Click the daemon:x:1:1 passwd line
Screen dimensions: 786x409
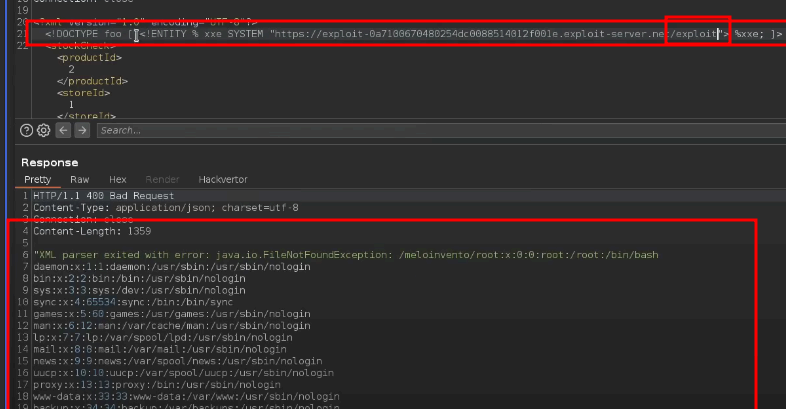pos(172,267)
